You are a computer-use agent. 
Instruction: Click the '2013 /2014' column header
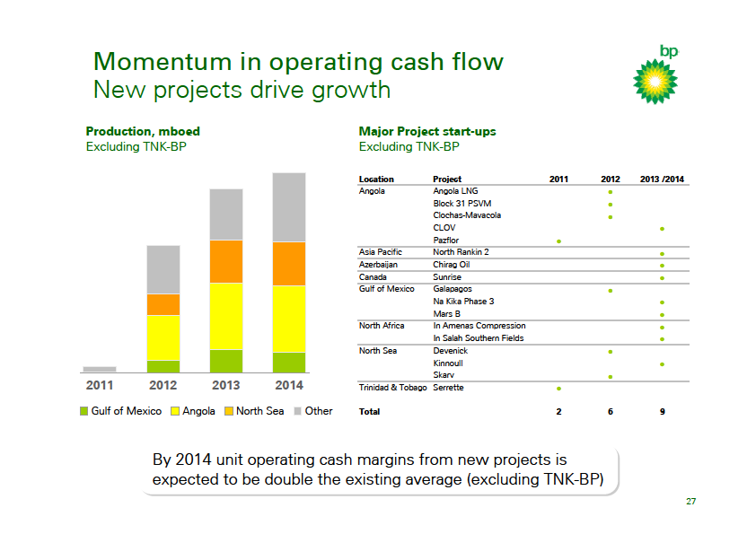(x=662, y=179)
